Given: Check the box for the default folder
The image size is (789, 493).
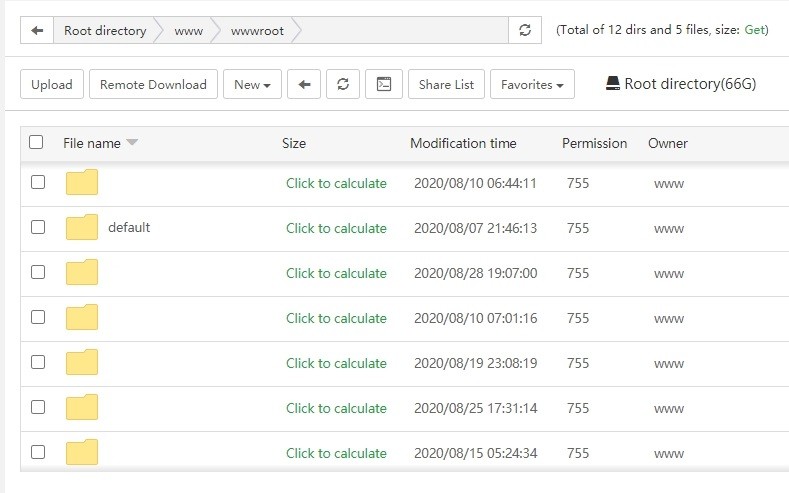Looking at the screenshot, I should point(38,228).
